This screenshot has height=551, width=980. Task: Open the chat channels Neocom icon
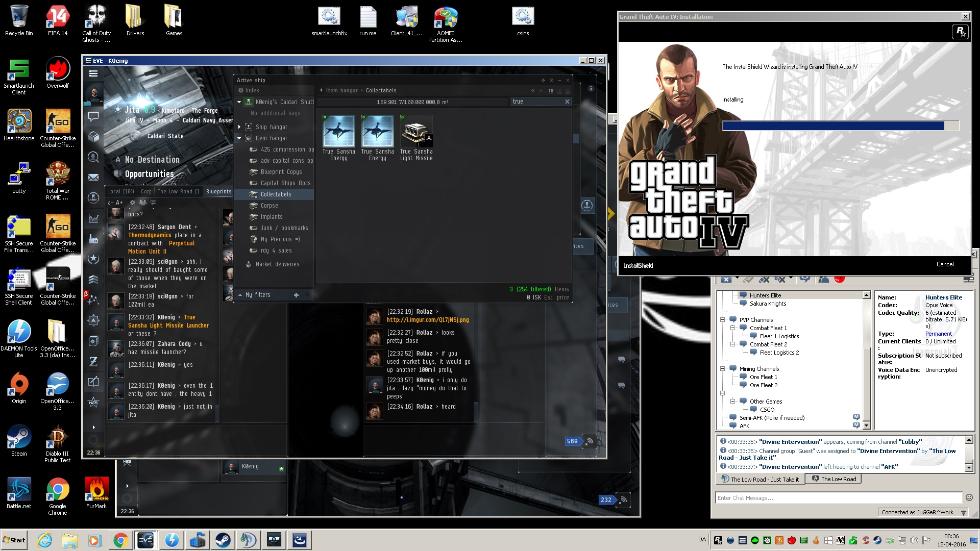pyautogui.click(x=93, y=116)
